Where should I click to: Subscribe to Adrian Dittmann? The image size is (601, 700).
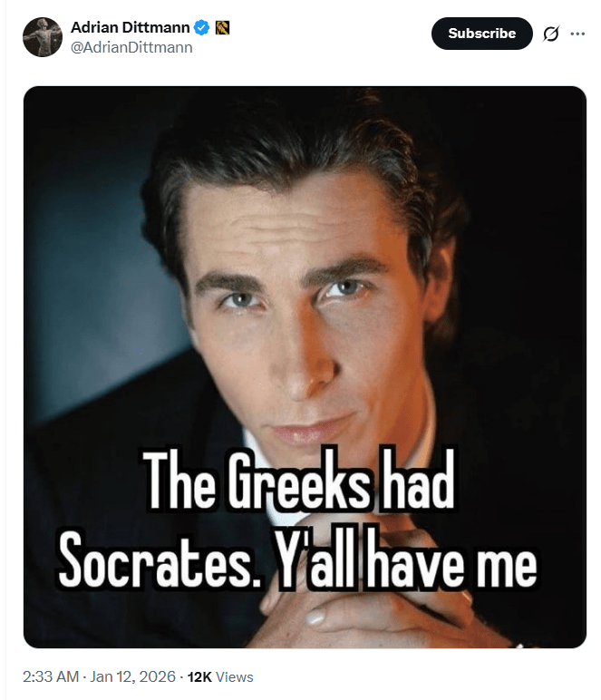coord(482,34)
